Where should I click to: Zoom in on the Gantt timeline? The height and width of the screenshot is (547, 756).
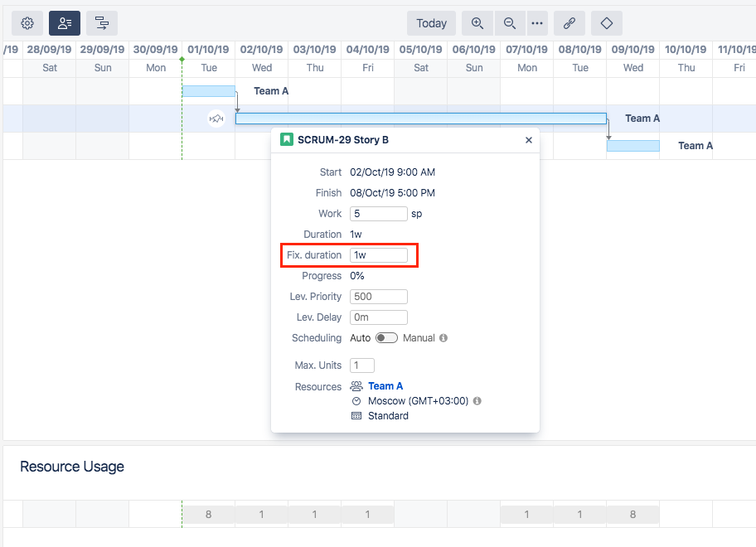(477, 23)
